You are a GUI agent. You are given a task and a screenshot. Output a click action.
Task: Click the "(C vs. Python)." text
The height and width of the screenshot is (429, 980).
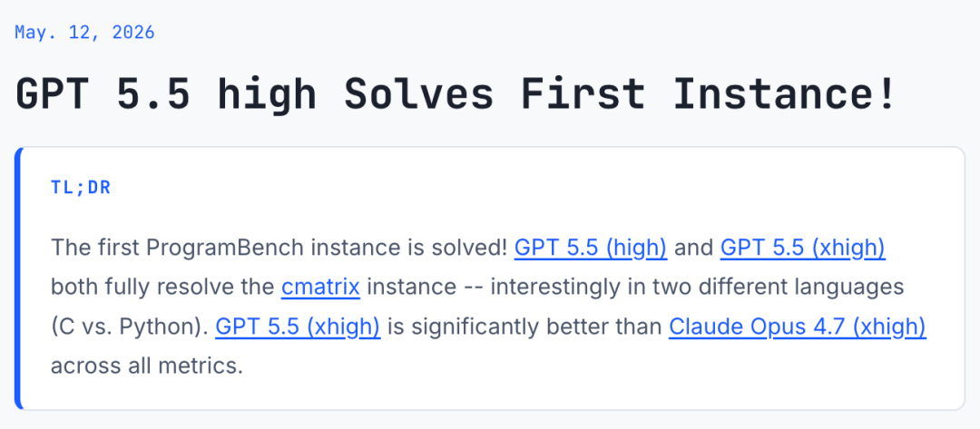point(130,327)
